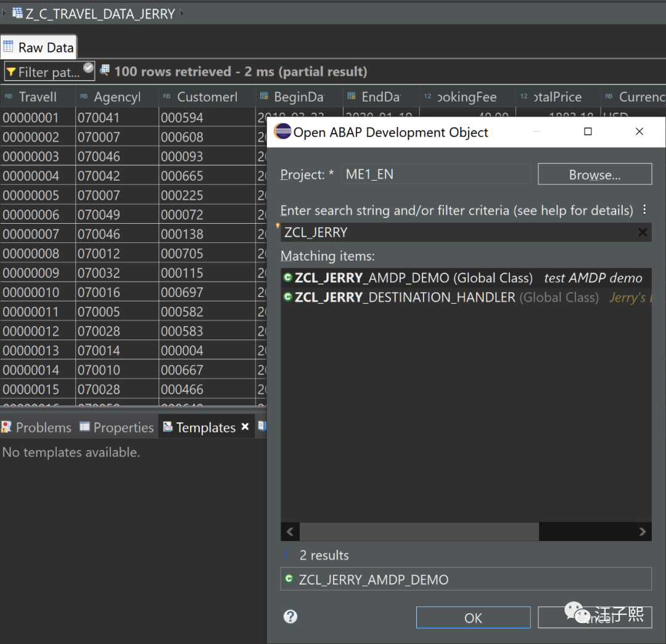Expand the breadcrumb arrow after Z_C_TRAVEL_DATA_JERRY
The width and height of the screenshot is (666, 644).
click(x=182, y=13)
